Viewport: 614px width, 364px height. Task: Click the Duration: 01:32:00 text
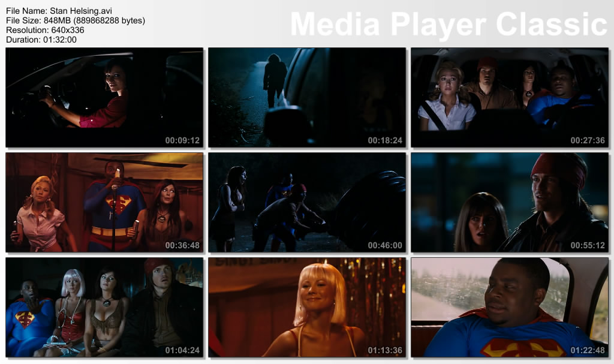click(41, 40)
